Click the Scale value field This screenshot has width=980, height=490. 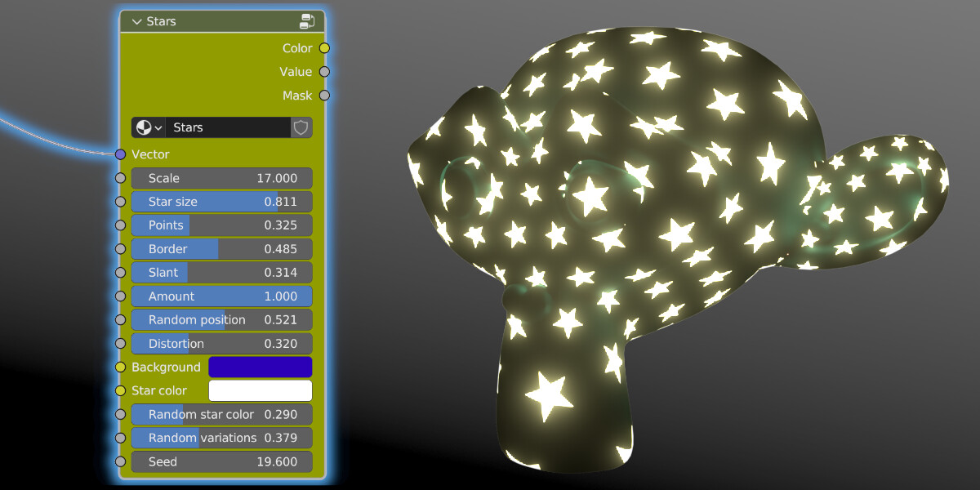click(222, 178)
